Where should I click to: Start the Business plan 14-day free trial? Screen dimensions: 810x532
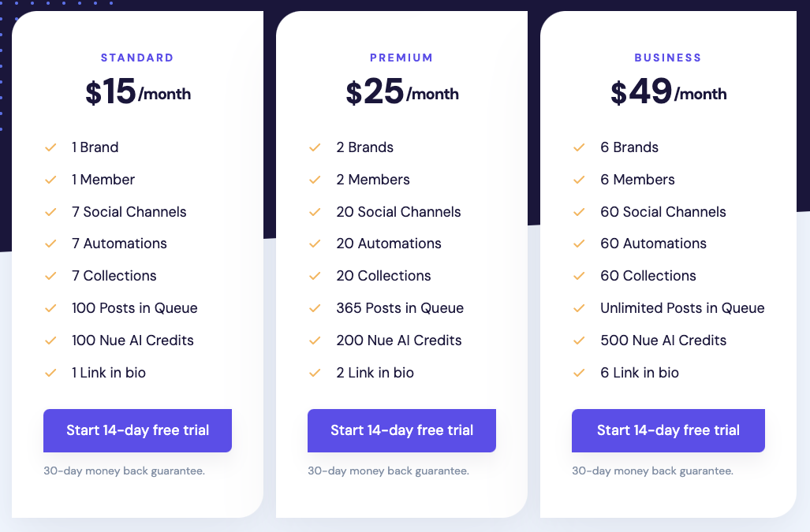(x=668, y=430)
